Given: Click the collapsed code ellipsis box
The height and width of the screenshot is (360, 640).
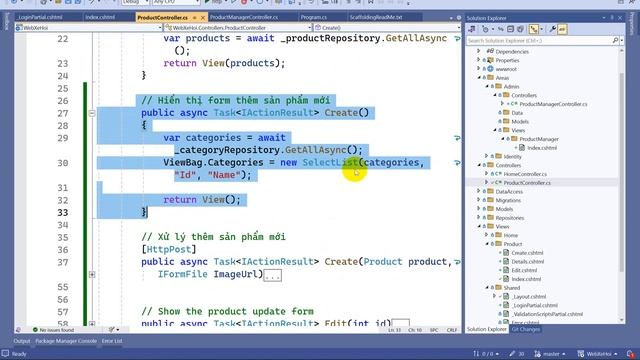Looking at the screenshot, I should point(272,276).
